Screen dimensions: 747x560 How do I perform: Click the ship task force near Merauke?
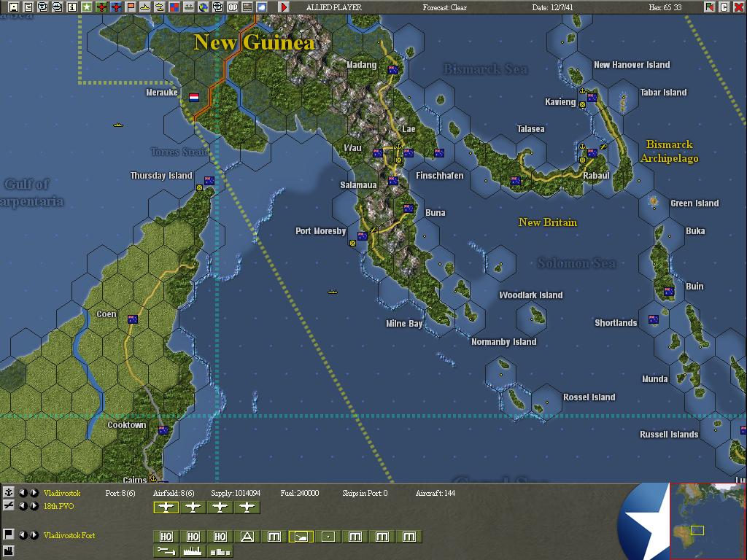tap(118, 125)
